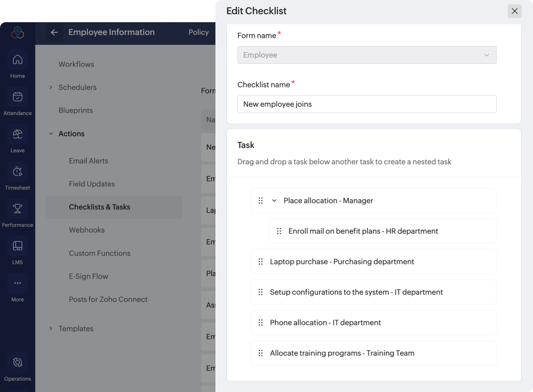Open Webhooks from the Actions list
533x392 pixels.
(x=87, y=230)
